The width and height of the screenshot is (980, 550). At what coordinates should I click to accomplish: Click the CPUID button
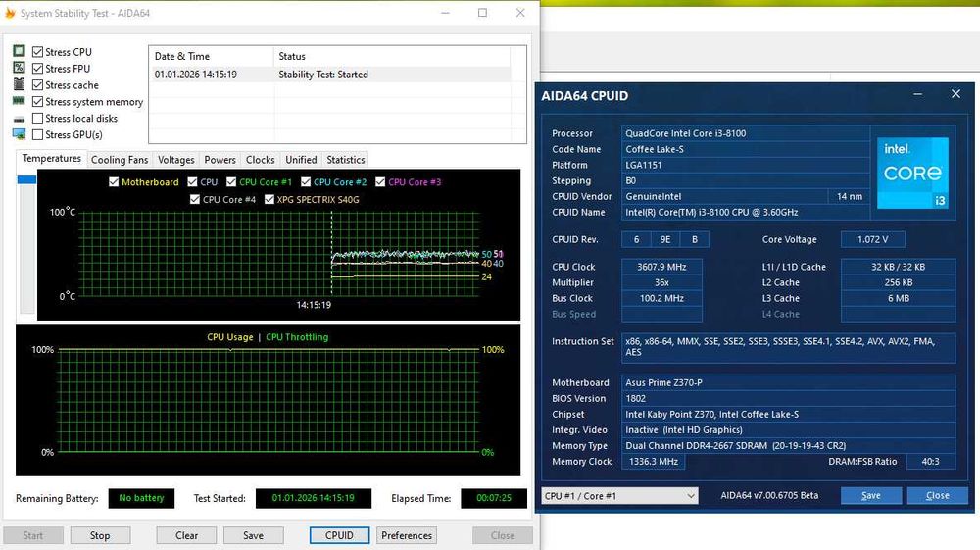click(339, 535)
